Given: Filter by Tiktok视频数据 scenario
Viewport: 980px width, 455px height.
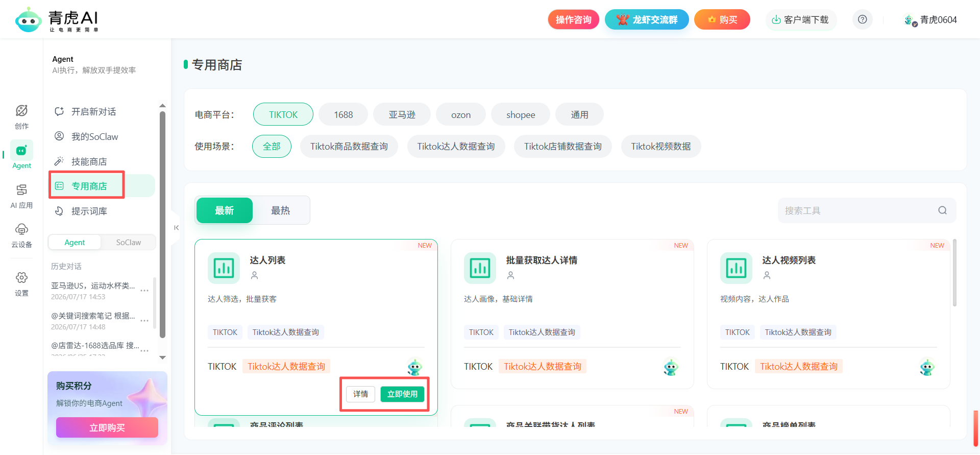Looking at the screenshot, I should click(x=661, y=147).
